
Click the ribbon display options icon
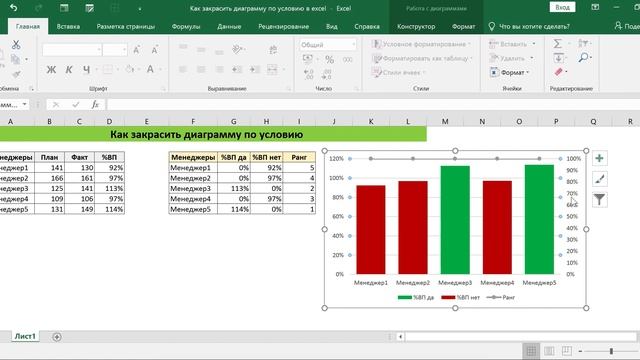click(595, 7)
